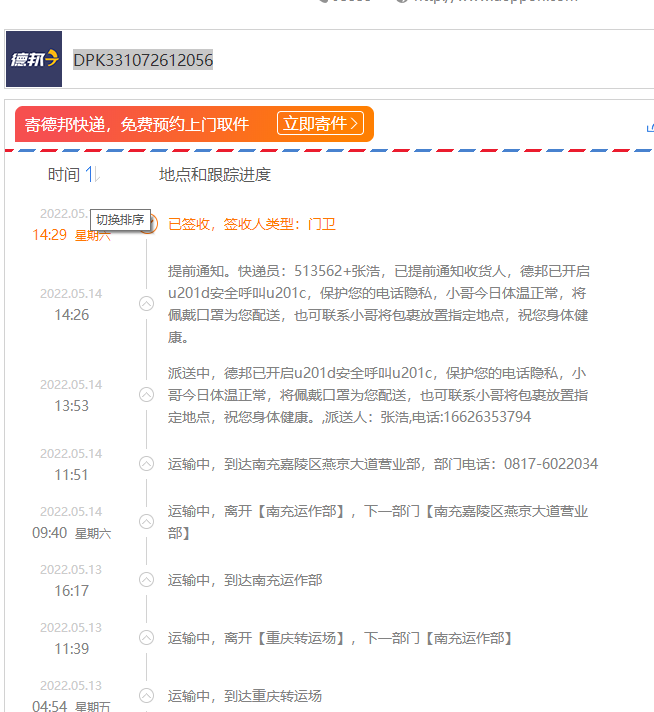
Task: Click the 14:26 timeline marker circle
Action: [x=146, y=303]
